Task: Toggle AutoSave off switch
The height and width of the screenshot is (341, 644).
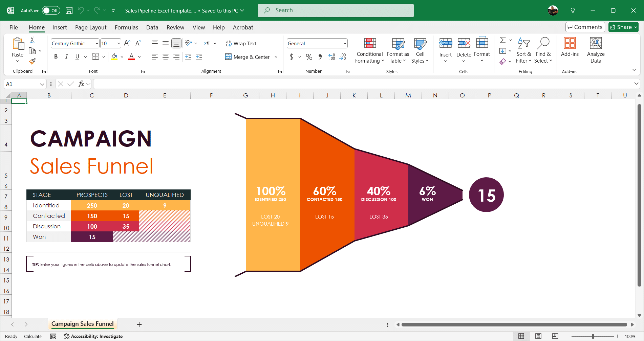Action: [x=51, y=10]
